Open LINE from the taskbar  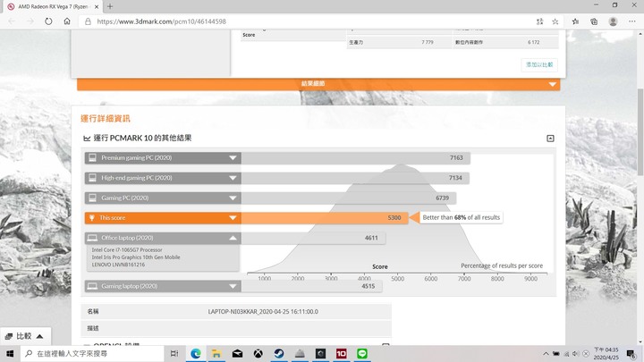click(362, 353)
